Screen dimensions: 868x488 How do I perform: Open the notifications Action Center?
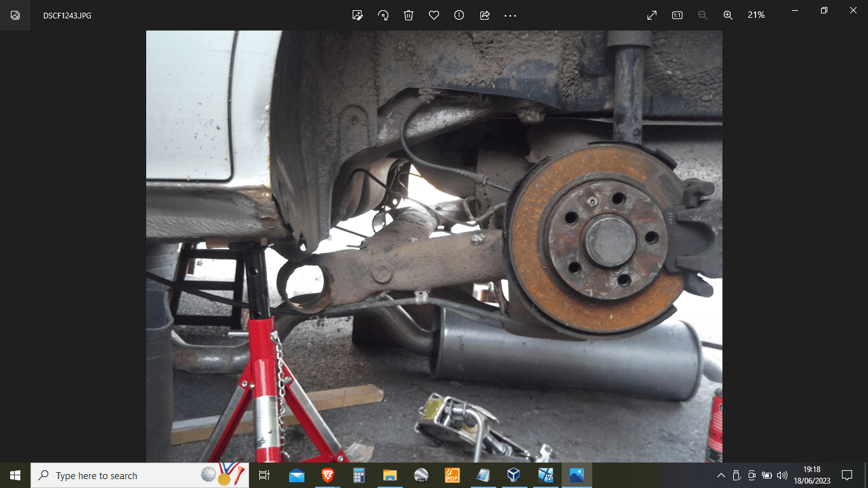[848, 475]
